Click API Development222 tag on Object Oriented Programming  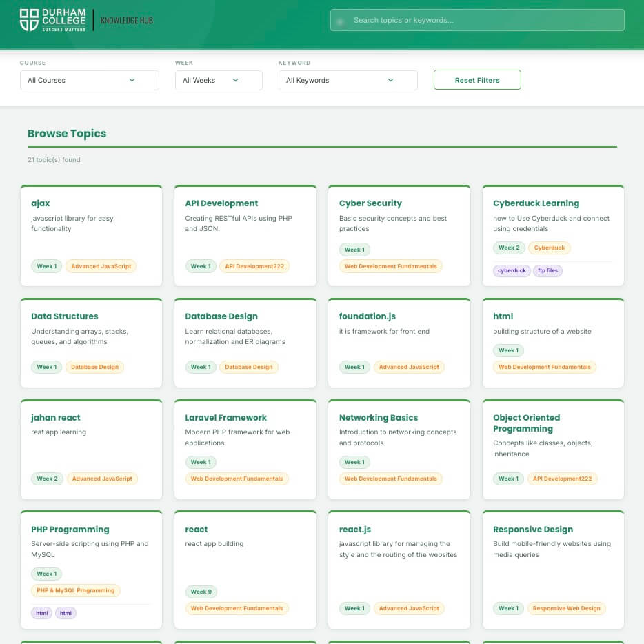(562, 479)
